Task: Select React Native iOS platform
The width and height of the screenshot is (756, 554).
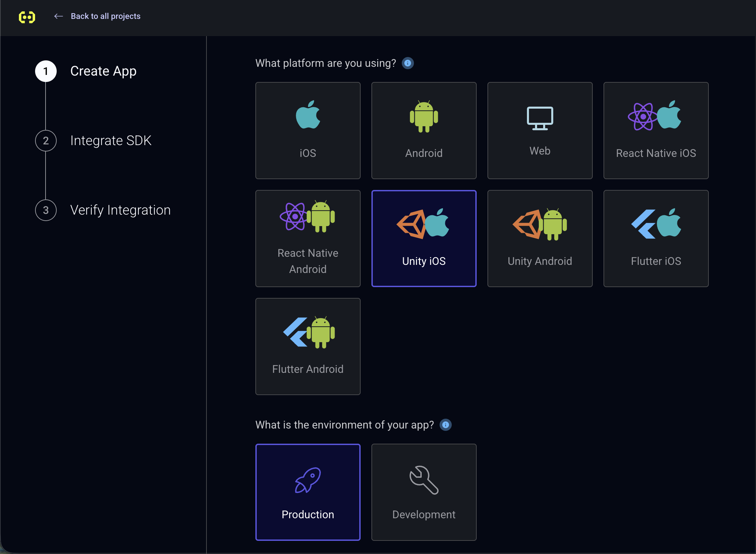Action: pos(656,131)
